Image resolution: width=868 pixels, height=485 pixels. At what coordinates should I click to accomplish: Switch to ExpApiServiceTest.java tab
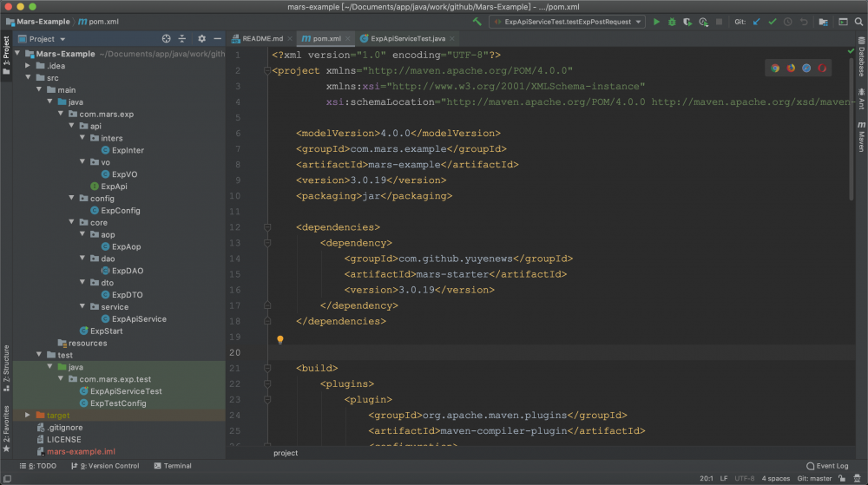[x=406, y=39]
